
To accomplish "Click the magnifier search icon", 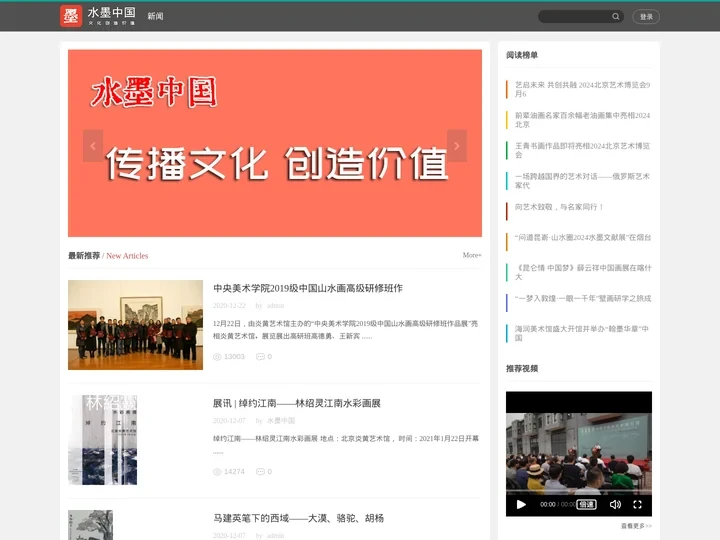I will pyautogui.click(x=616, y=17).
